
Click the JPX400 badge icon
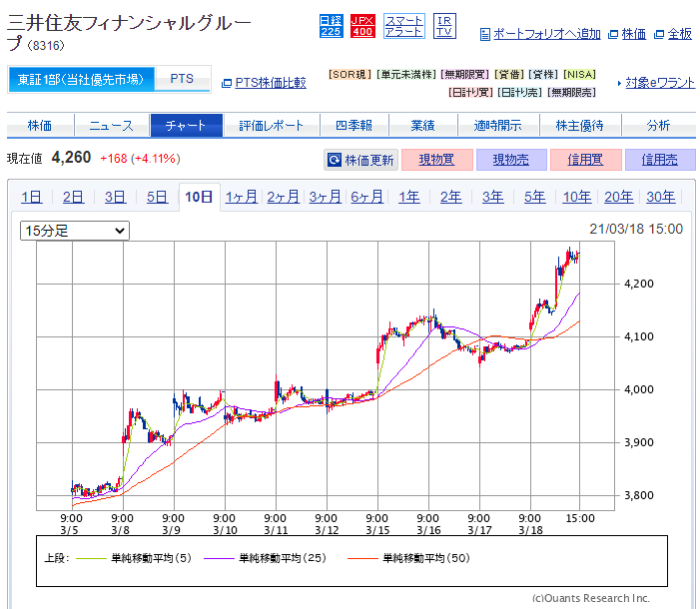pyautogui.click(x=362, y=26)
